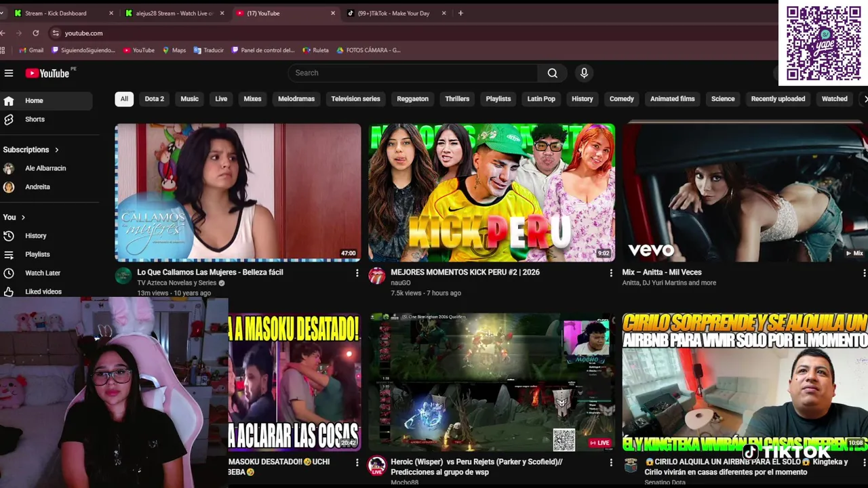Select the Dota 2 filter chip
868x488 pixels.
click(x=154, y=99)
